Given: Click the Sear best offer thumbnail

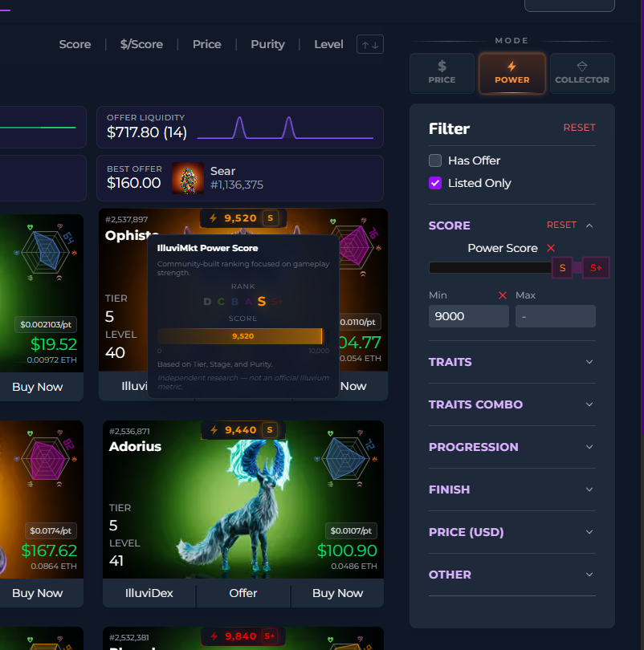Looking at the screenshot, I should click(x=188, y=177).
